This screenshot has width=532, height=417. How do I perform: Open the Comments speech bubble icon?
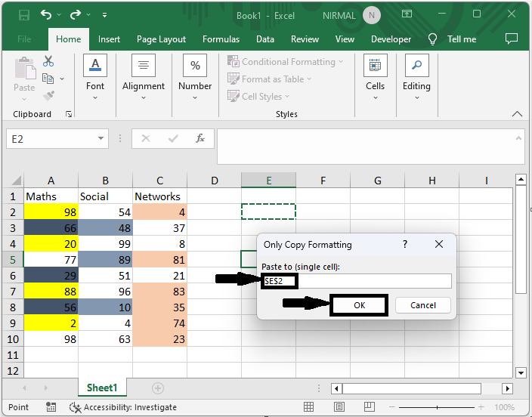point(512,39)
